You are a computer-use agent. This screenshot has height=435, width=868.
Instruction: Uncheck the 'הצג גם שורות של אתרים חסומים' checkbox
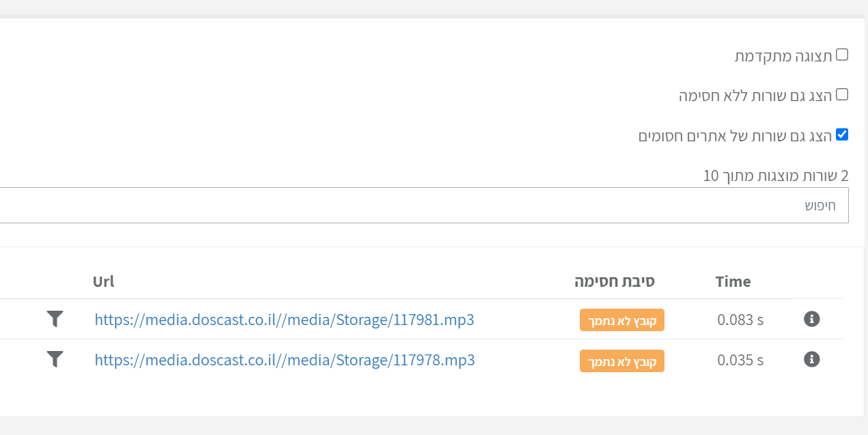842,135
